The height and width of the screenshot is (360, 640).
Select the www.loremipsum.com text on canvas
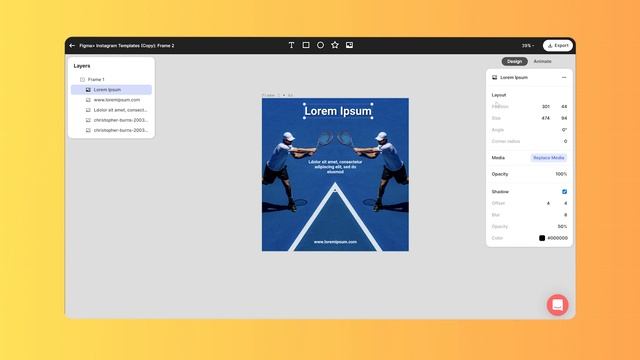335,242
